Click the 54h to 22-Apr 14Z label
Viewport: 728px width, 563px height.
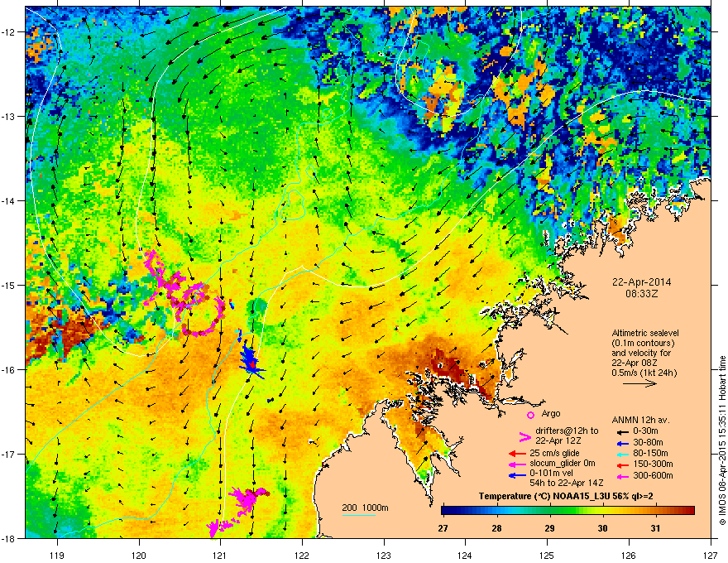567,483
